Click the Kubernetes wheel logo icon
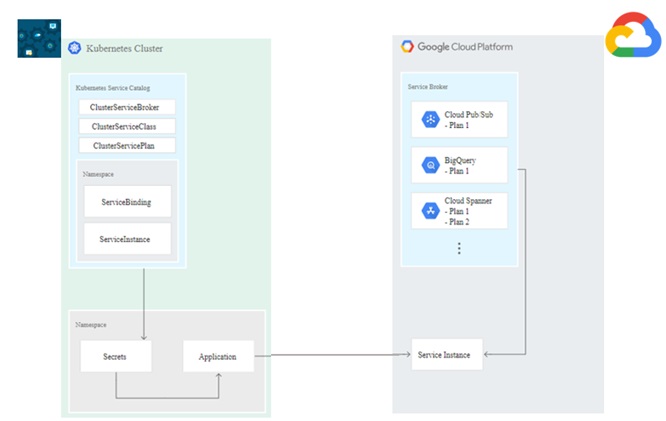Screen dimensions: 666x421 (x=74, y=48)
